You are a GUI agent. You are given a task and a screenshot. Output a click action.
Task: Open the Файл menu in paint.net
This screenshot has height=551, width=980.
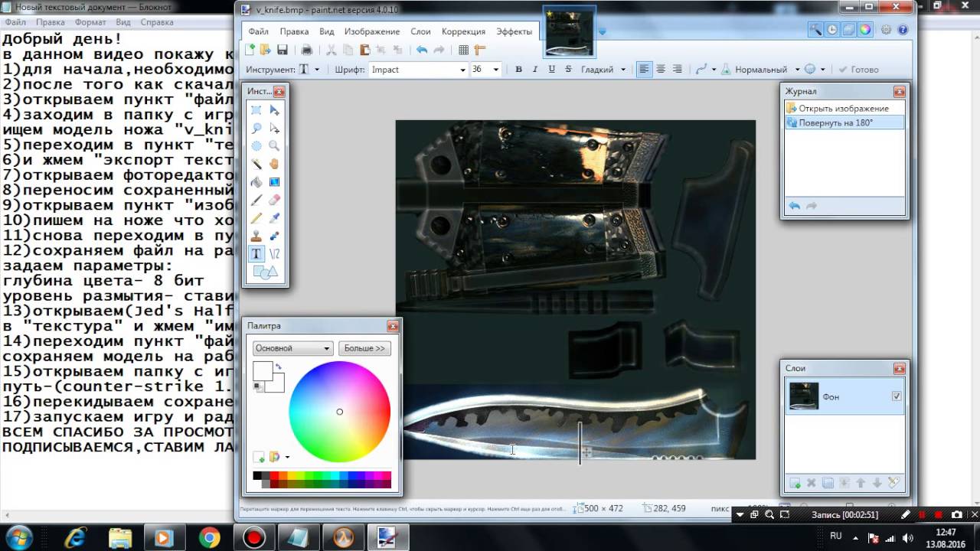pos(258,31)
